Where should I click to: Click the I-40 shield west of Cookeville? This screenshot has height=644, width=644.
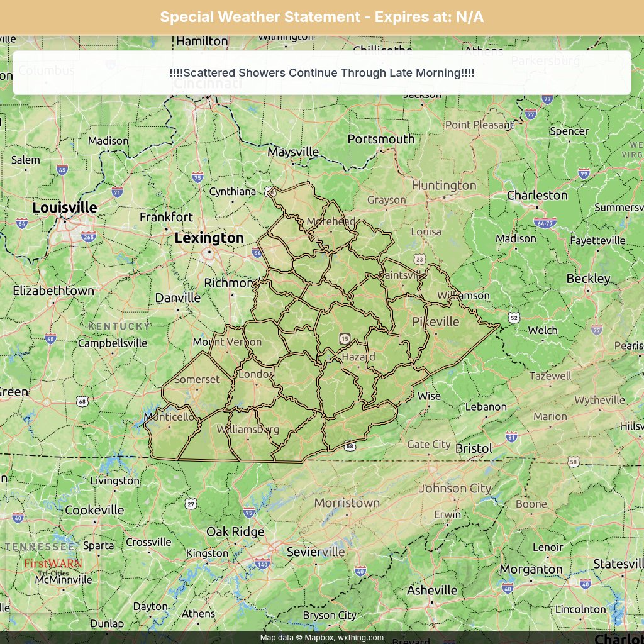coord(18,518)
